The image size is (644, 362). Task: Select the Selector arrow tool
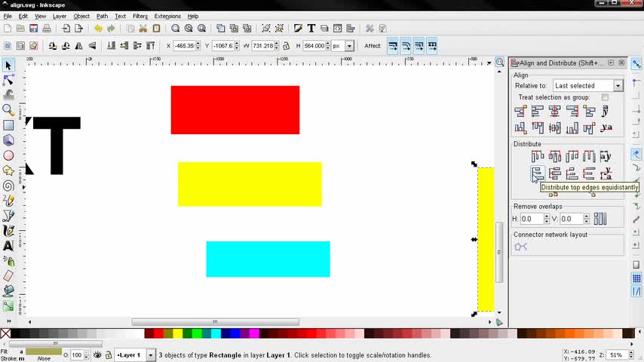[8, 66]
